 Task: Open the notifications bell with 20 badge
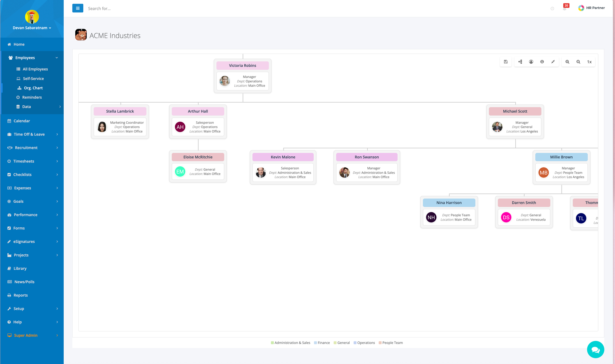565,8
